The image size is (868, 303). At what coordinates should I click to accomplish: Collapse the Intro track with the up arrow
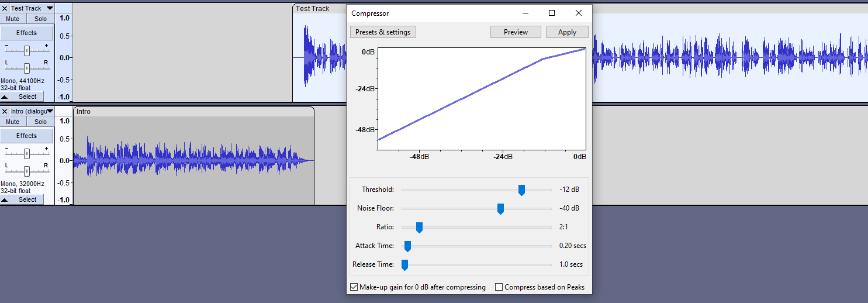[5, 199]
